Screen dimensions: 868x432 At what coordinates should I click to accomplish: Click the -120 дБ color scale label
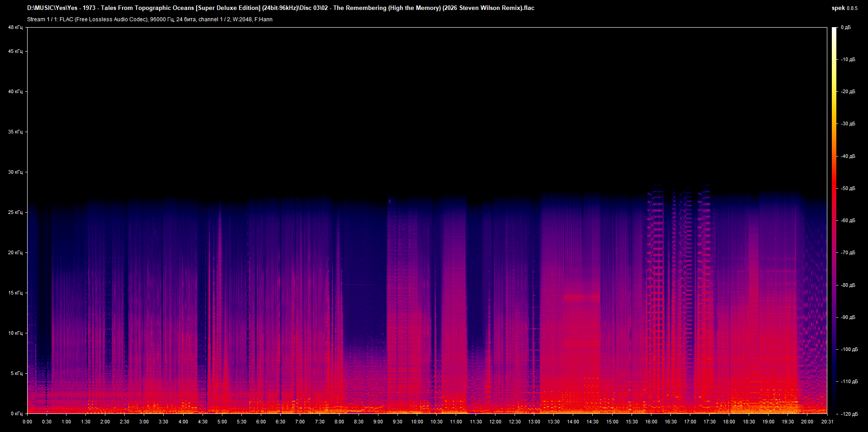849,414
